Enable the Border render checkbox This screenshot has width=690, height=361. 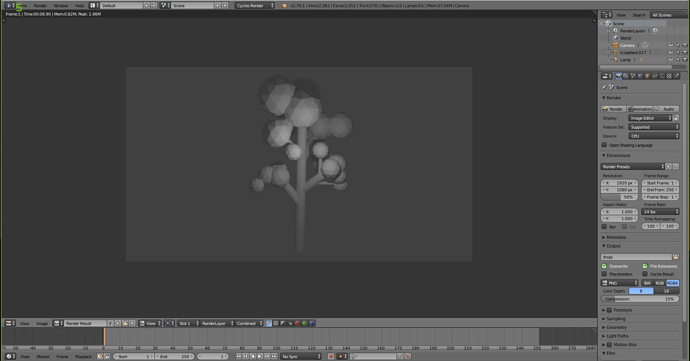pyautogui.click(x=604, y=226)
